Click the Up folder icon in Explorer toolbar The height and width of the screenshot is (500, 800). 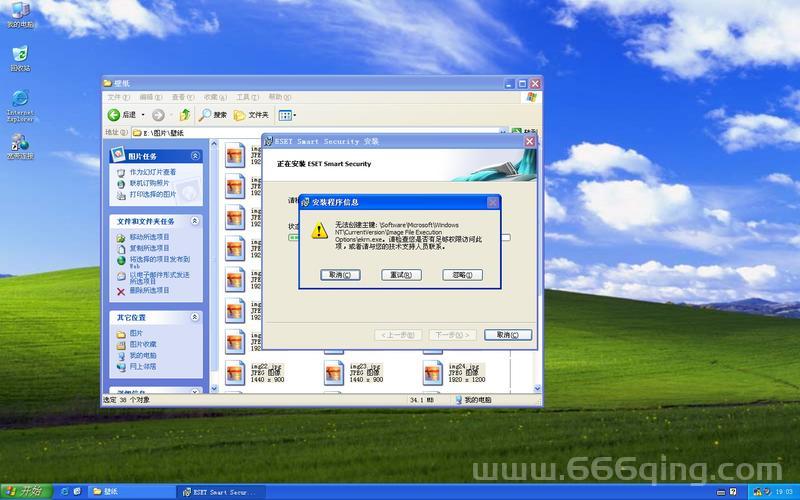tap(185, 115)
